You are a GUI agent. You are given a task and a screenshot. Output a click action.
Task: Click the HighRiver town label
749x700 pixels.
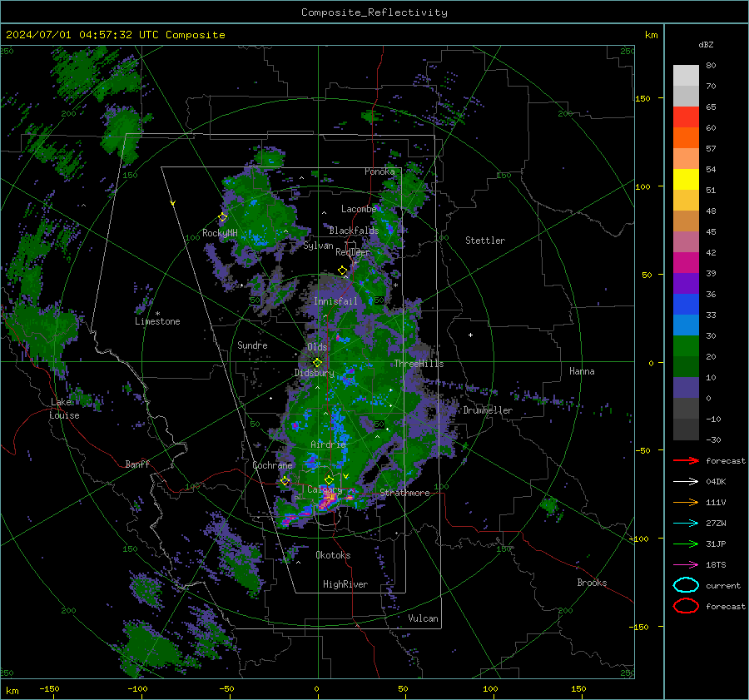(345, 584)
